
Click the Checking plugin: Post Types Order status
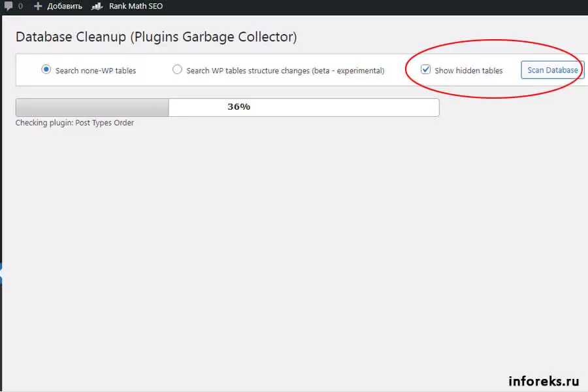point(74,123)
